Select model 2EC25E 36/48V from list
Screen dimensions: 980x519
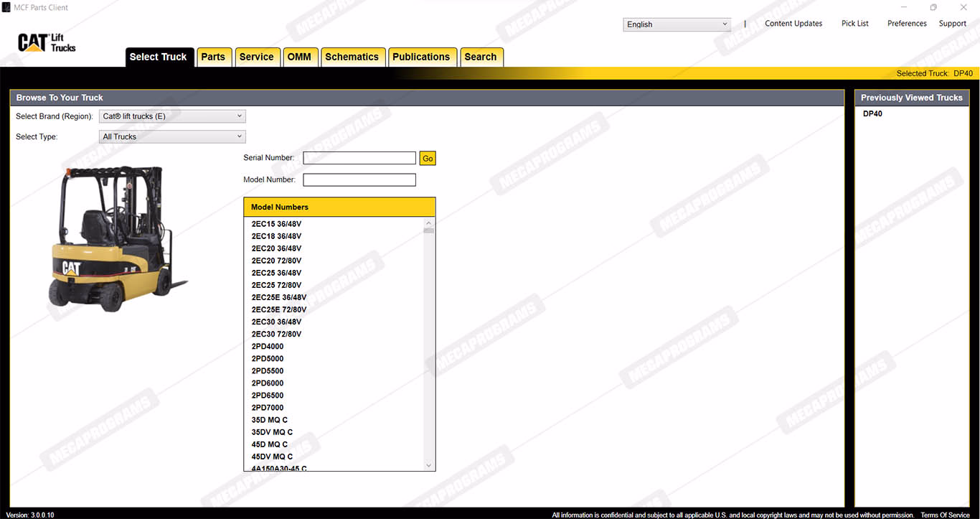tap(278, 297)
